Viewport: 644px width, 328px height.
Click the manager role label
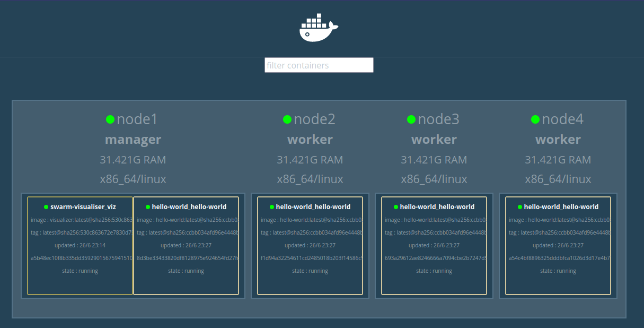pos(133,140)
